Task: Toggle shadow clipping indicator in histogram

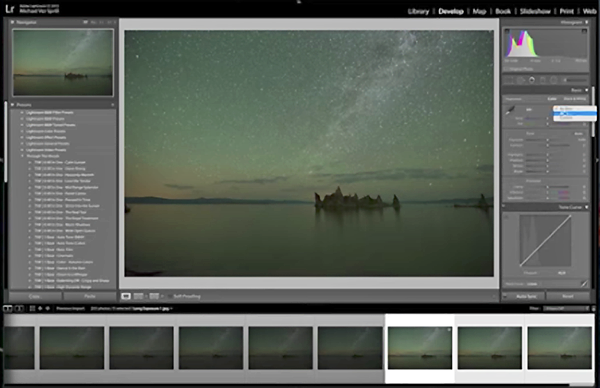Action: click(x=507, y=31)
